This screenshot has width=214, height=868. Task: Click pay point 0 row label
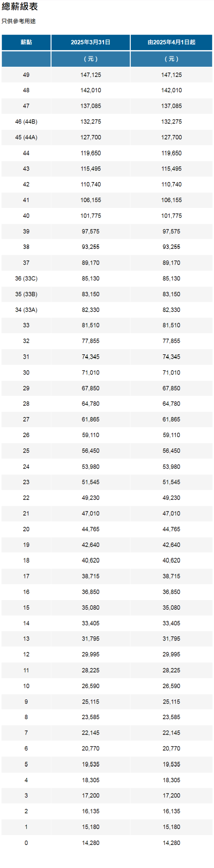[26, 842]
